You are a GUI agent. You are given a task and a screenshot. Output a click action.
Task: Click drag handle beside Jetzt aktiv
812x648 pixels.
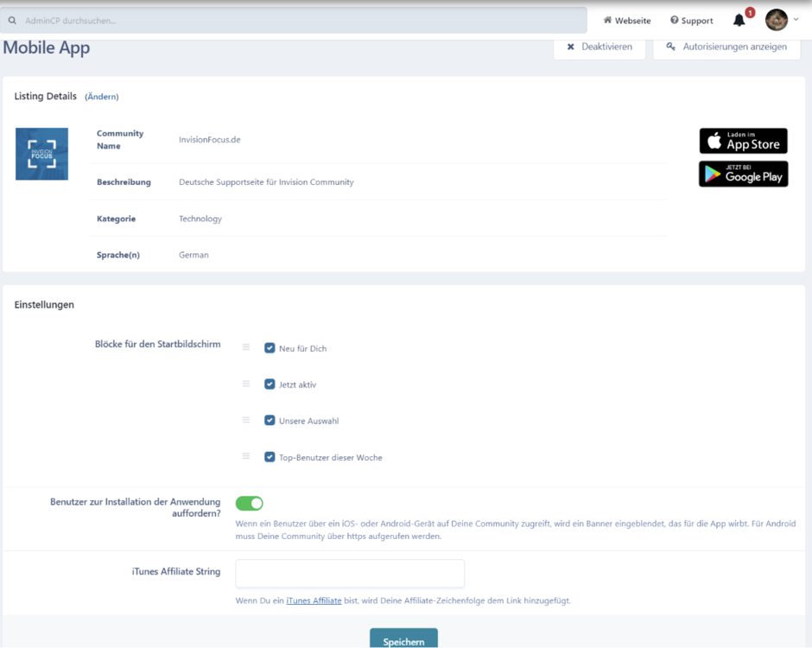pos(245,384)
